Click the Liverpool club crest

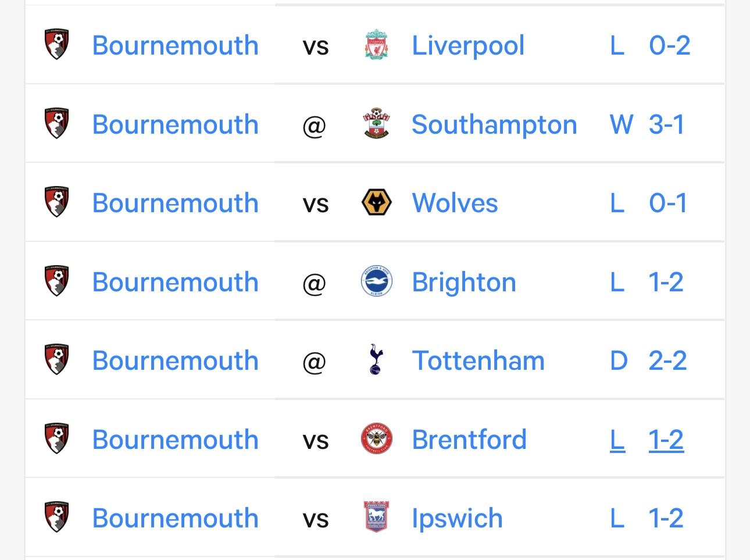click(x=376, y=45)
